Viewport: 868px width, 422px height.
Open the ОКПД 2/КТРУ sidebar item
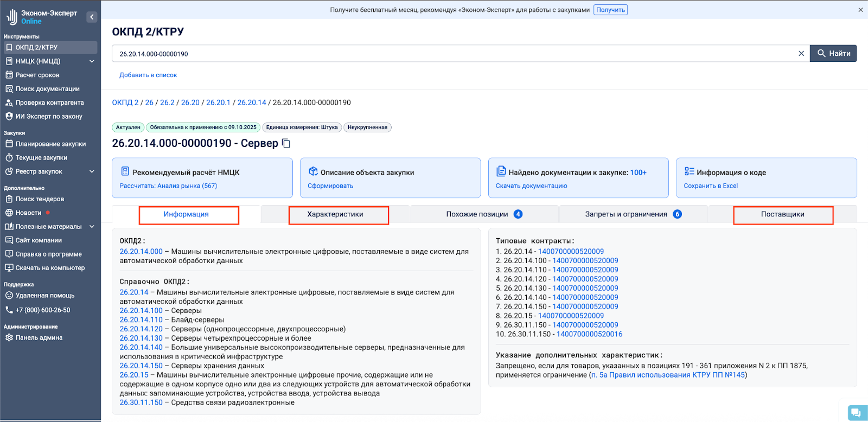pyautogui.click(x=50, y=47)
